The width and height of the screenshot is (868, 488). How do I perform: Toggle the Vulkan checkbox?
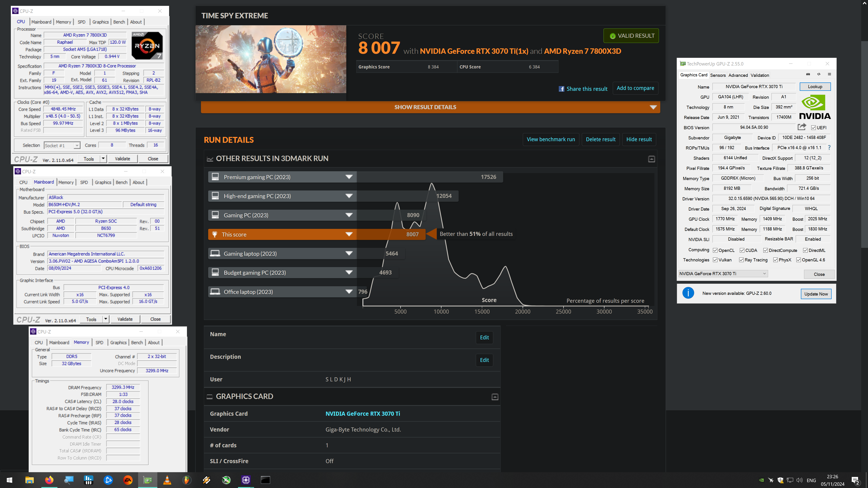tap(715, 260)
